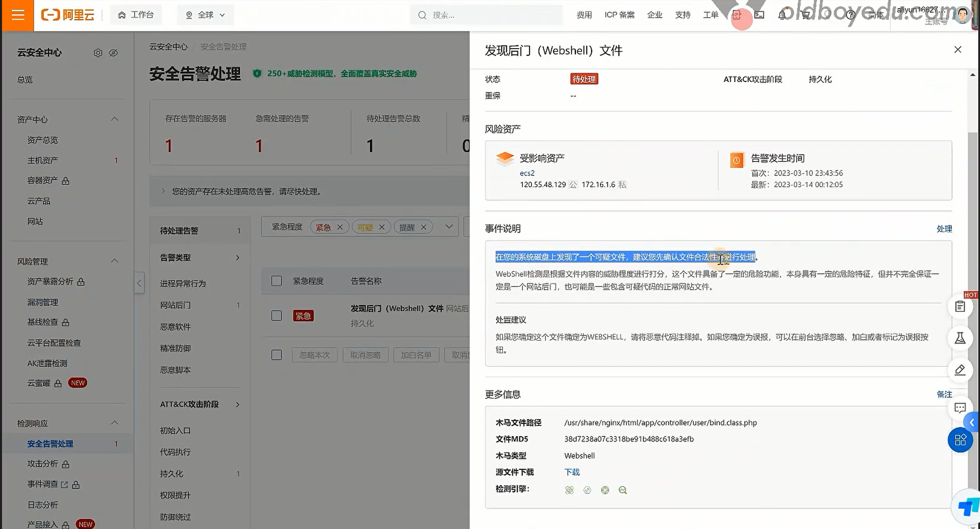This screenshot has width=980, height=529.
Task: Tick the Webshell alert row checkbox
Action: (x=276, y=315)
